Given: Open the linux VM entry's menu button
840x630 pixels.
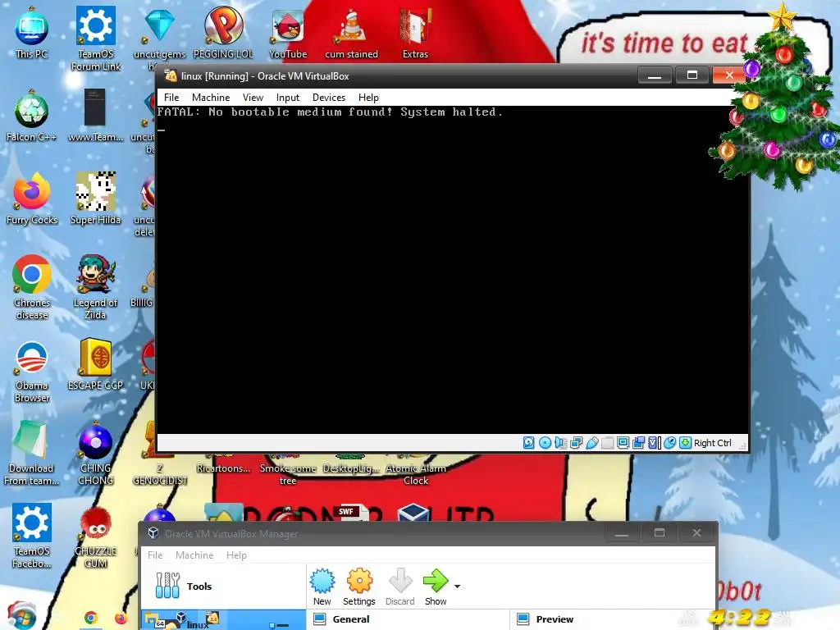Looking at the screenshot, I should [279, 624].
